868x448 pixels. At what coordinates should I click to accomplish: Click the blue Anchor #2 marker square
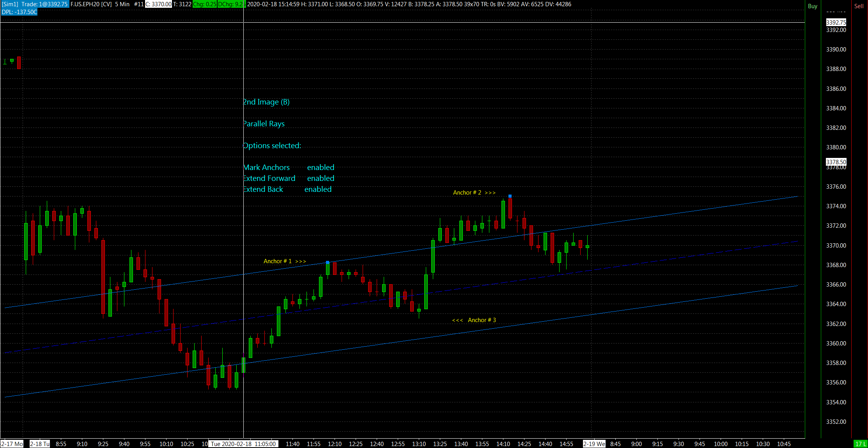click(510, 196)
